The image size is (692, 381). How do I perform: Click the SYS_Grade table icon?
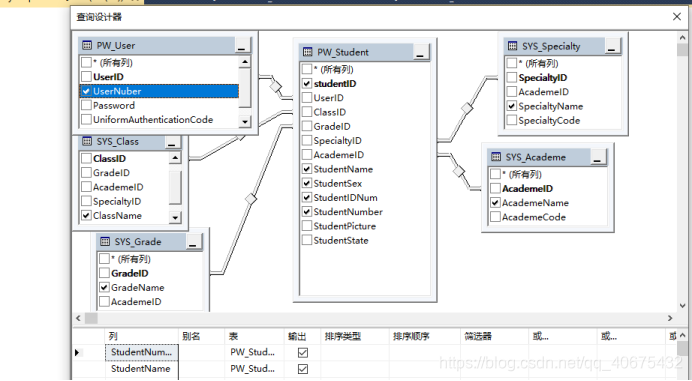105,241
